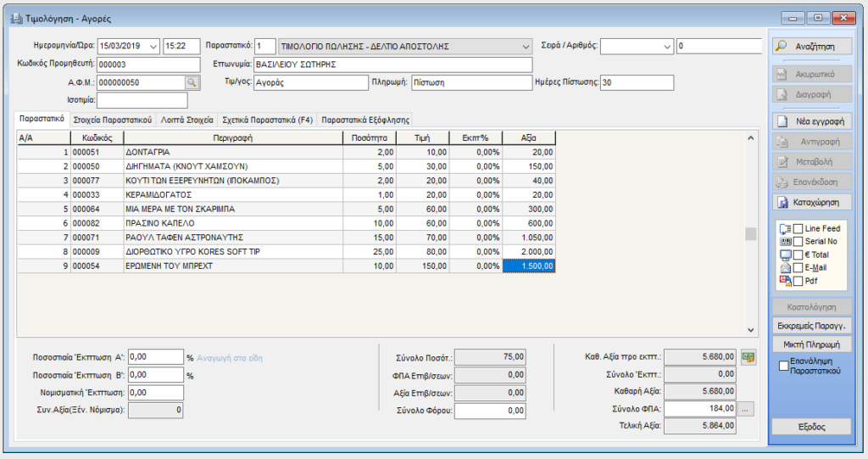868x459 pixels.
Task: Toggle Επανάληψη Παραστατικού checkbox
Action: [x=783, y=366]
